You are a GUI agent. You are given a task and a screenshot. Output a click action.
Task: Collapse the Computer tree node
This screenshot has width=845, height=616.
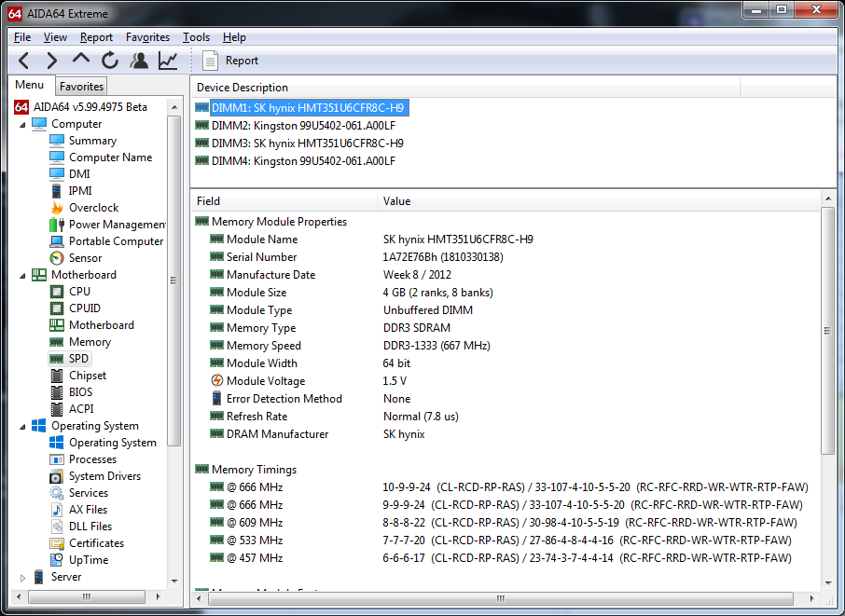point(23,124)
